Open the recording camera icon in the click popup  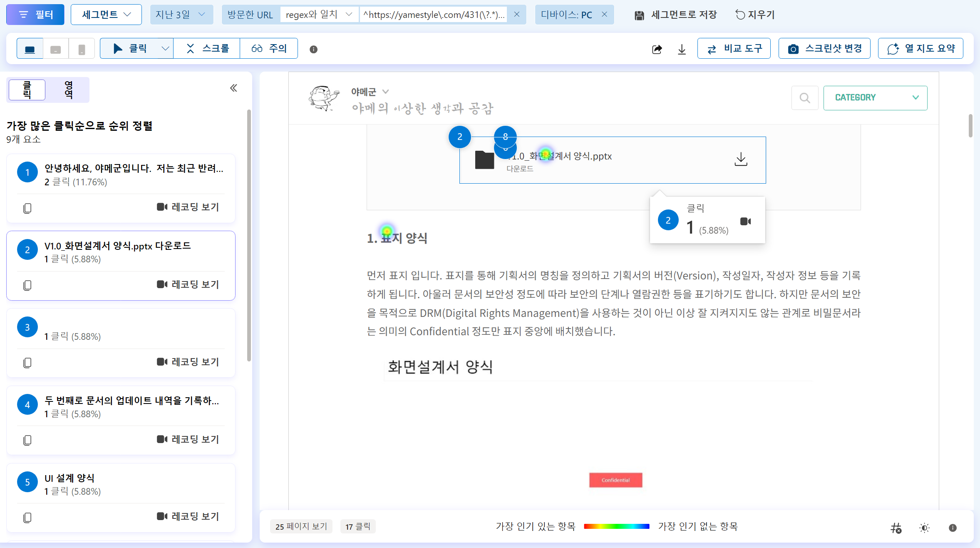tap(745, 221)
